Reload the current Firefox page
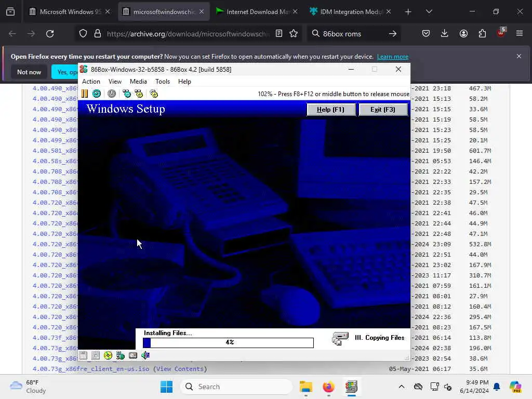 (50, 34)
